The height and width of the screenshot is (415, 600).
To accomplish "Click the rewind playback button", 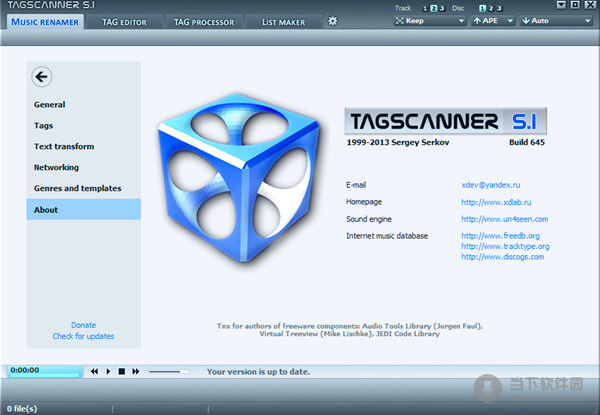I will click(94, 371).
